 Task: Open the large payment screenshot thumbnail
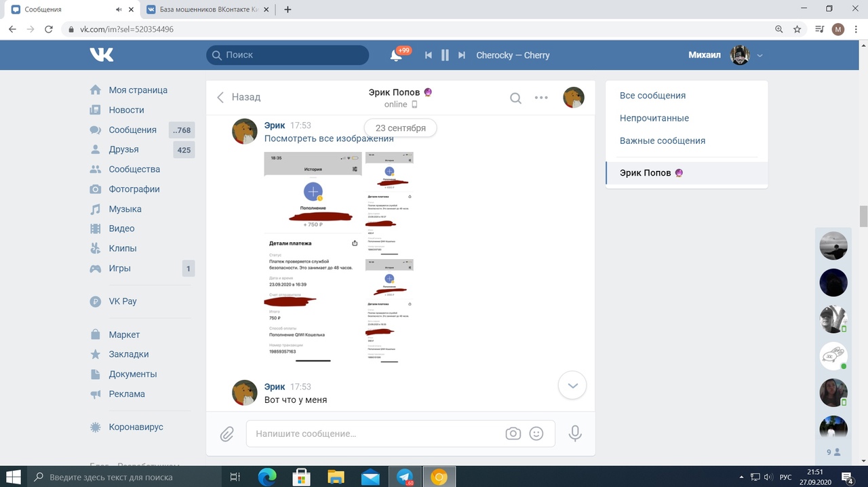(313, 257)
